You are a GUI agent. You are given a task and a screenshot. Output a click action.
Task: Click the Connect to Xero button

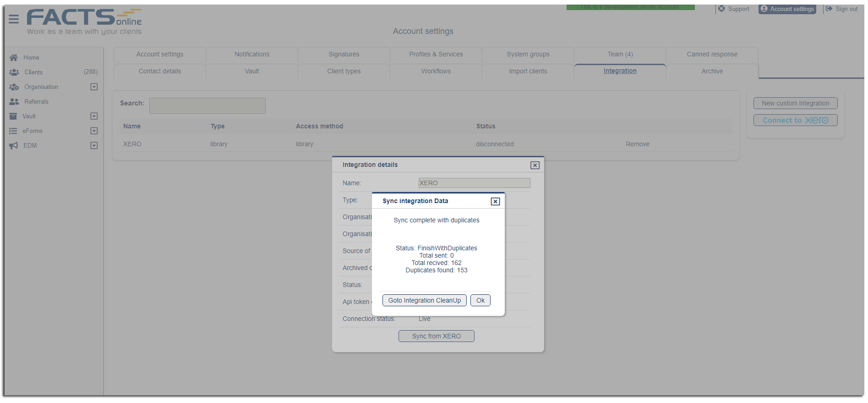[x=796, y=120]
